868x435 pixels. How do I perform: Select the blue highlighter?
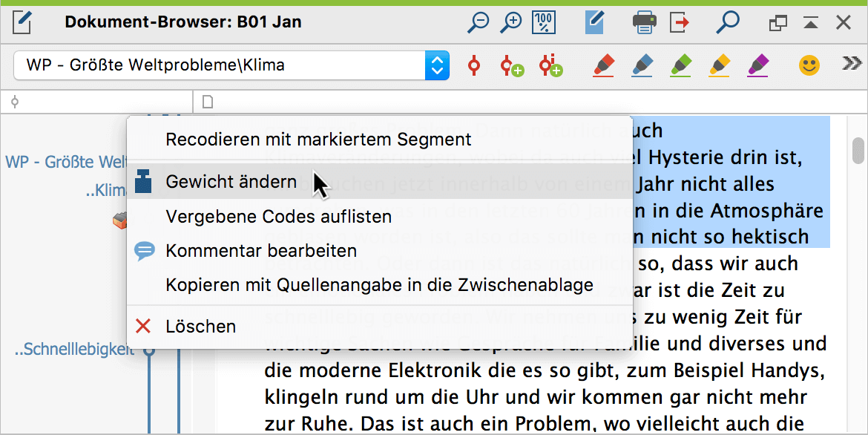[642, 65]
